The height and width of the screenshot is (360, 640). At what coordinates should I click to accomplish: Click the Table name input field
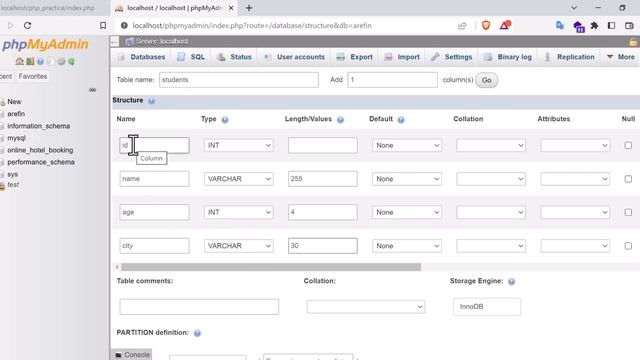239,80
